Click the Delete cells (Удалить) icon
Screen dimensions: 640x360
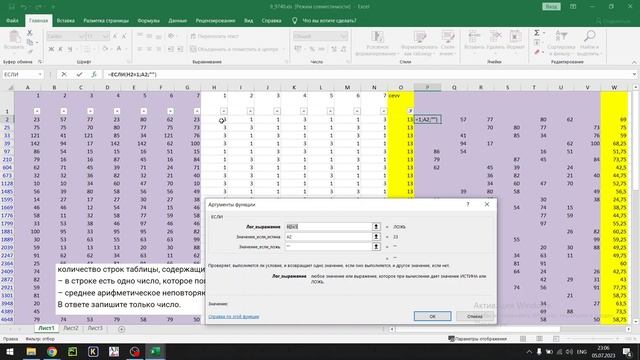tap(496, 37)
